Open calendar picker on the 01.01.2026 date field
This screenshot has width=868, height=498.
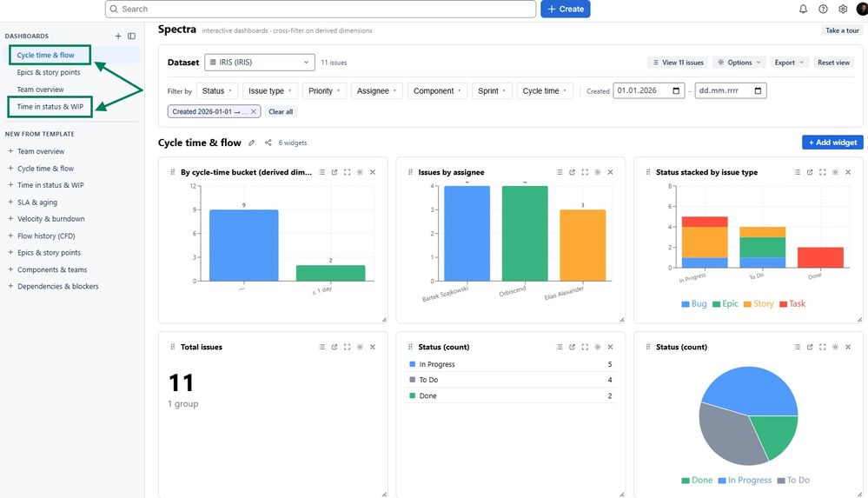(676, 91)
